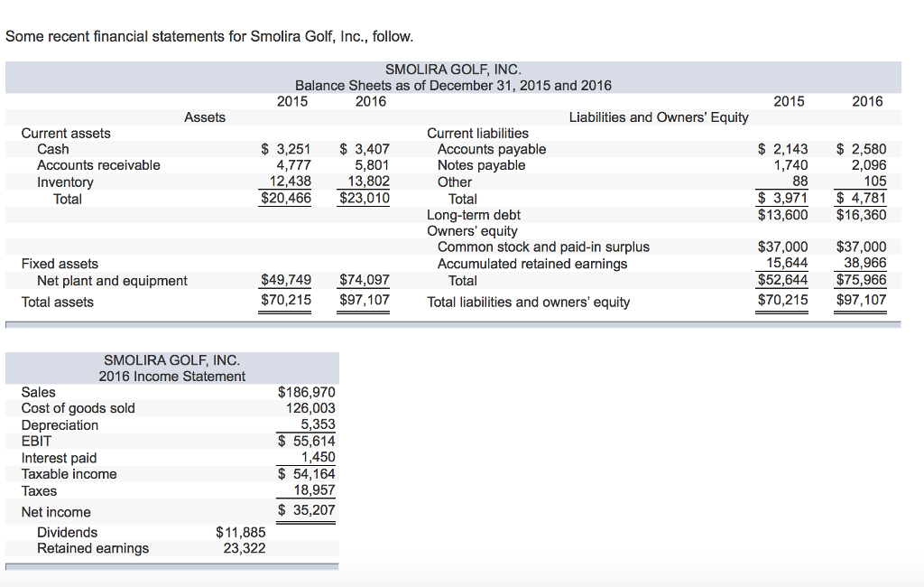
Task: Click the '2016 Income Statement' heading
Action: click(x=171, y=377)
